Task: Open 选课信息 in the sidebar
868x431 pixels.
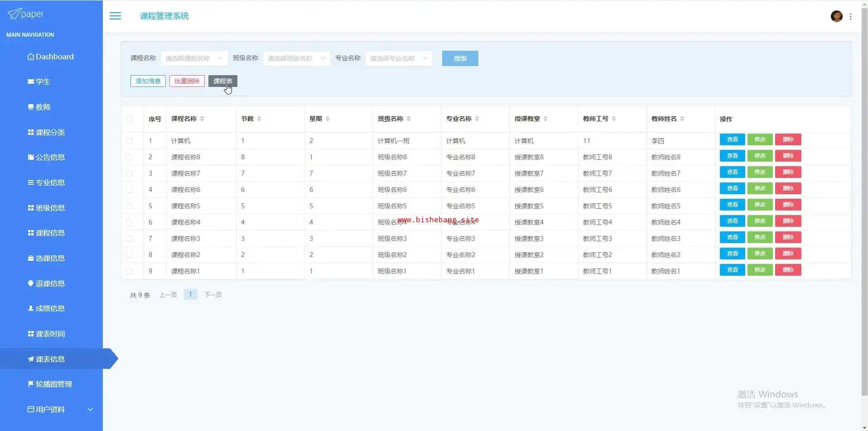Action: 50,258
